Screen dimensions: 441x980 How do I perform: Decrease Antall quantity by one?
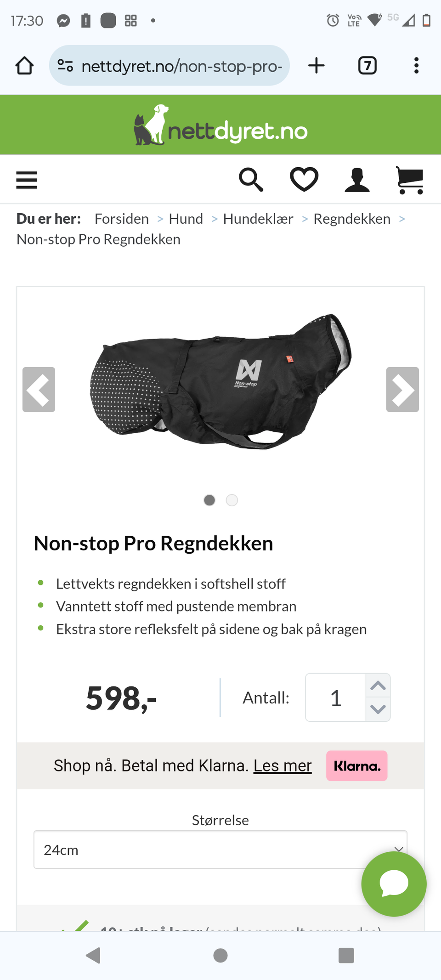[x=378, y=709]
